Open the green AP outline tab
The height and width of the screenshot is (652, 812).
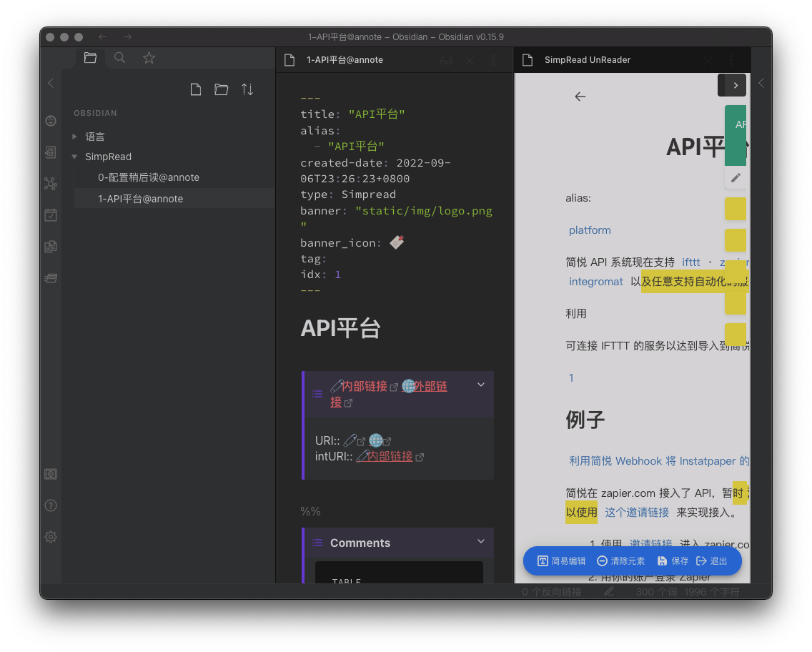(736, 136)
